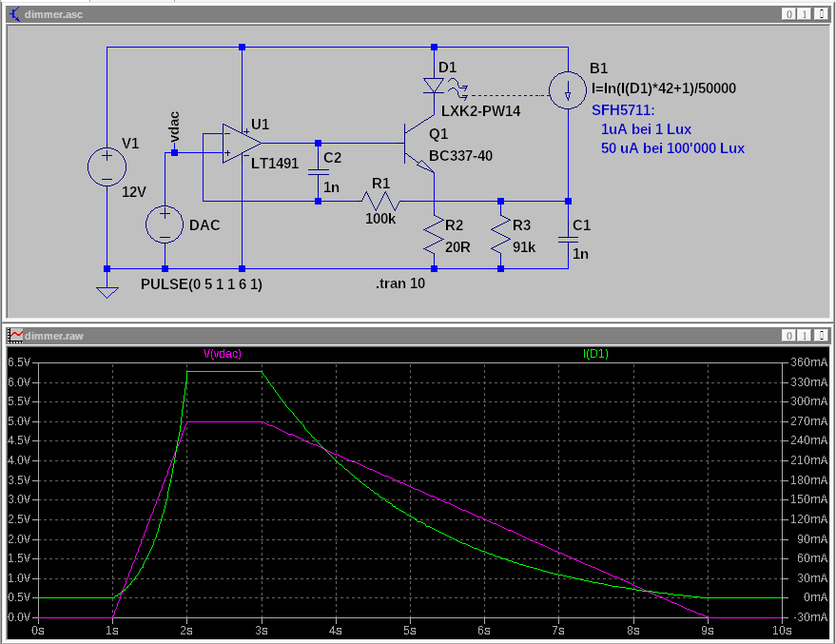Select the Q1 transistor symbol
Screen dimensions: 836x644
point(419,144)
